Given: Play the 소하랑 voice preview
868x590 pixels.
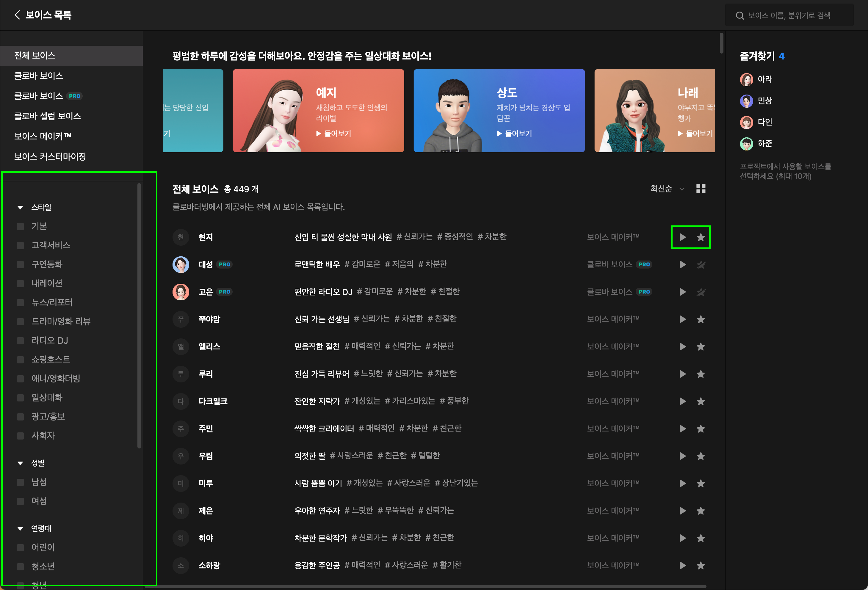Looking at the screenshot, I should (682, 565).
